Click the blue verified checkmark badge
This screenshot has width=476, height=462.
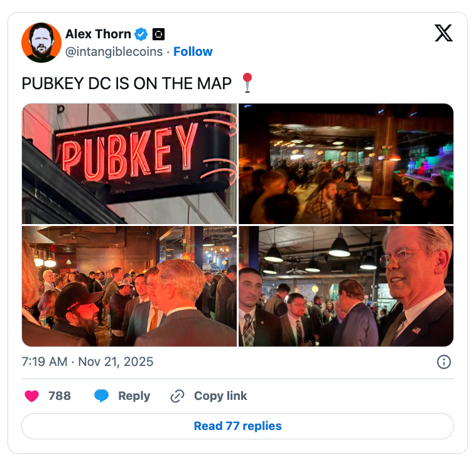point(141,34)
